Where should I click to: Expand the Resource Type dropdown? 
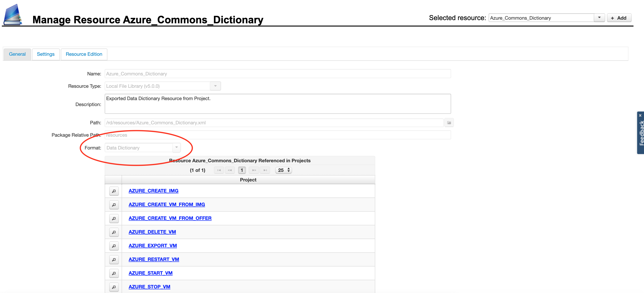coord(215,86)
